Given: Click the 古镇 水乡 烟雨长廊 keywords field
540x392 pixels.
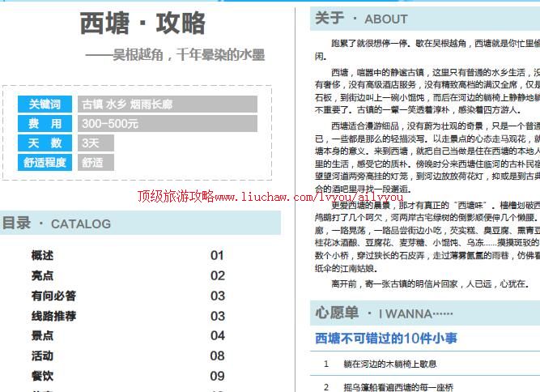Looking at the screenshot, I should [168, 104].
